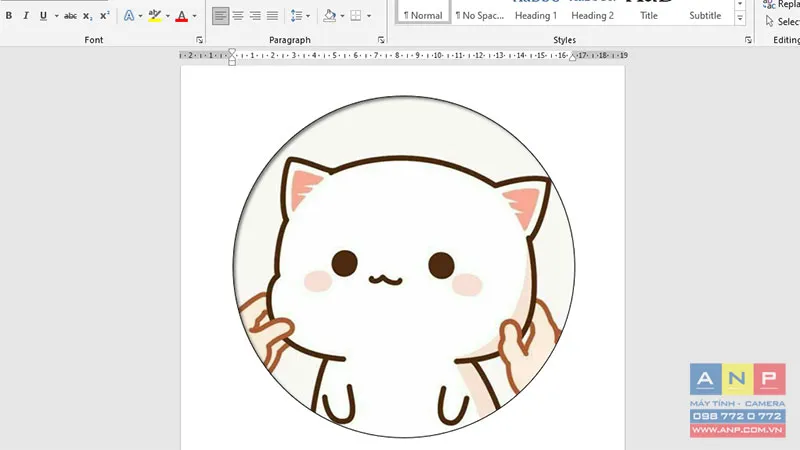Apply red font color
This screenshot has height=450, width=800.
tap(181, 16)
